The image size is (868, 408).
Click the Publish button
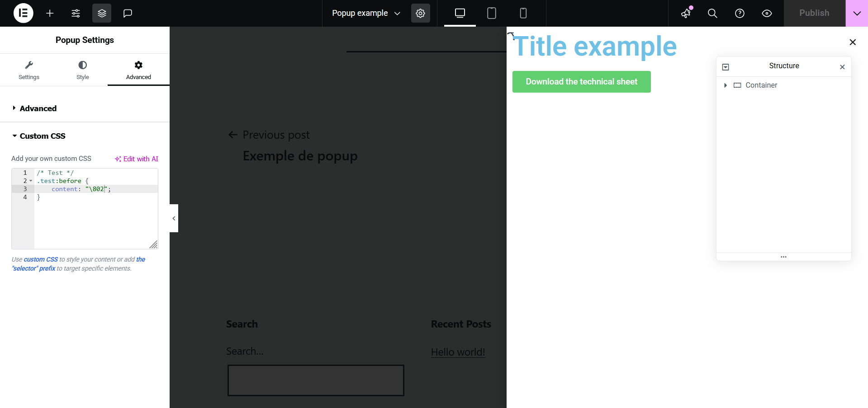pos(814,13)
